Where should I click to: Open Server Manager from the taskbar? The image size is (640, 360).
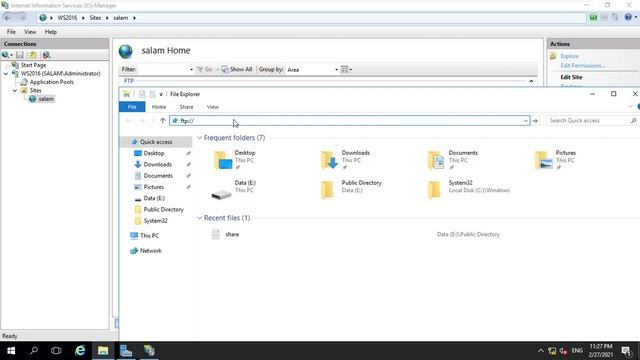[x=126, y=351]
